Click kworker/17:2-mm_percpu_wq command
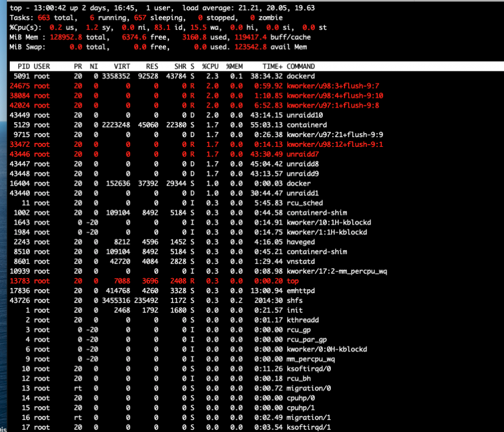The image size is (504, 432). tap(337, 271)
